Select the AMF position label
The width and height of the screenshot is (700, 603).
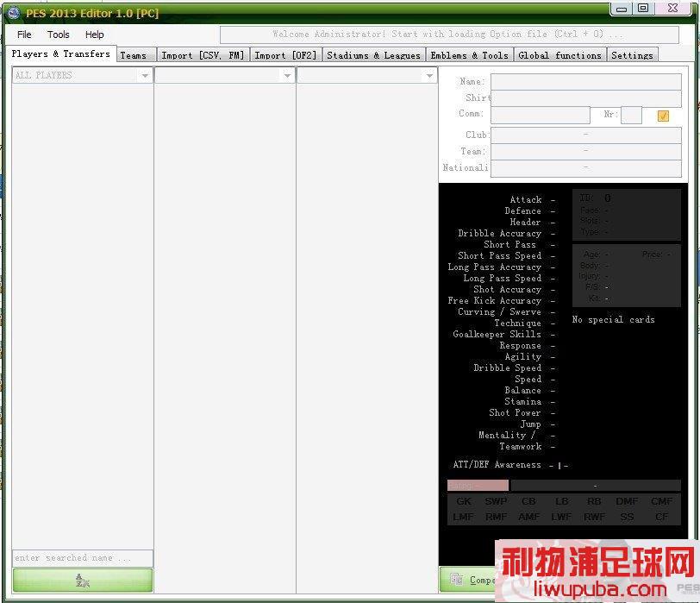(529, 517)
